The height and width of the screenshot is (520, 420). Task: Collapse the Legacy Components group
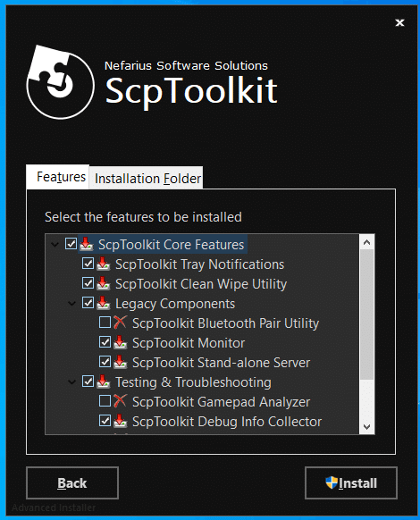point(71,304)
